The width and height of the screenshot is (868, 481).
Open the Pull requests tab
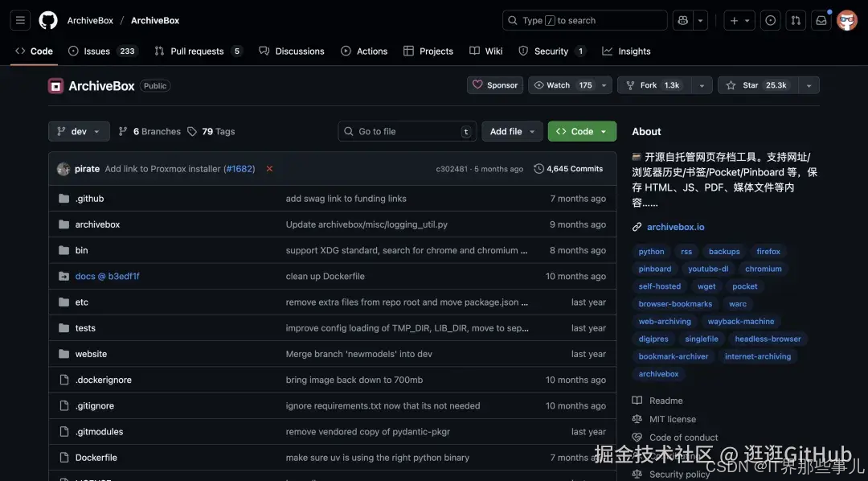click(x=199, y=51)
